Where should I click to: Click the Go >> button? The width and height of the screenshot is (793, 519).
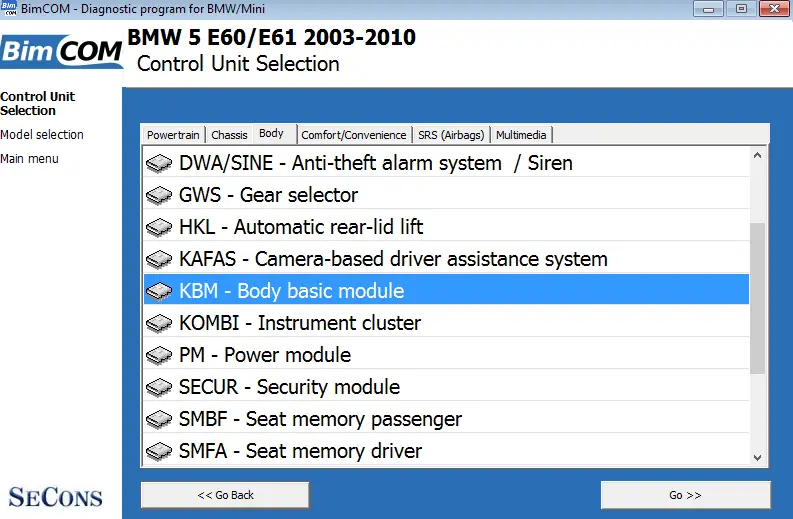pos(685,495)
